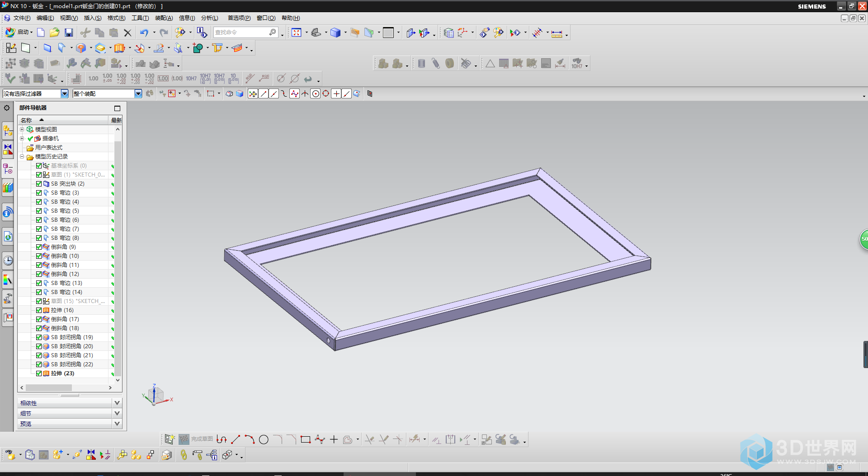
Task: Open the History clock sidebar tab
Action: [8, 261]
